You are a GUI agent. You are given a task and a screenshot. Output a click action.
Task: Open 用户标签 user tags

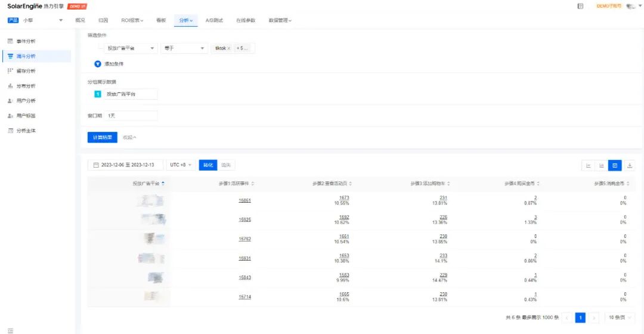pos(26,116)
